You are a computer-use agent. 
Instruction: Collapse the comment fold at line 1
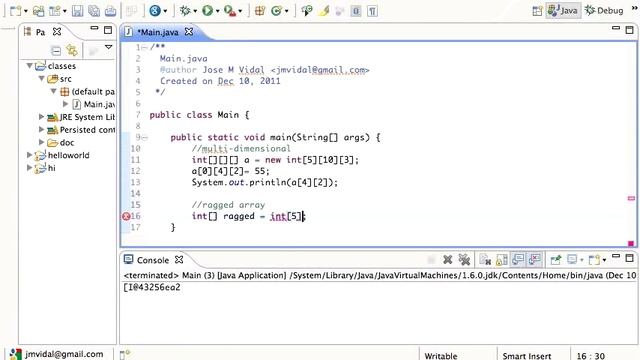[x=144, y=47]
